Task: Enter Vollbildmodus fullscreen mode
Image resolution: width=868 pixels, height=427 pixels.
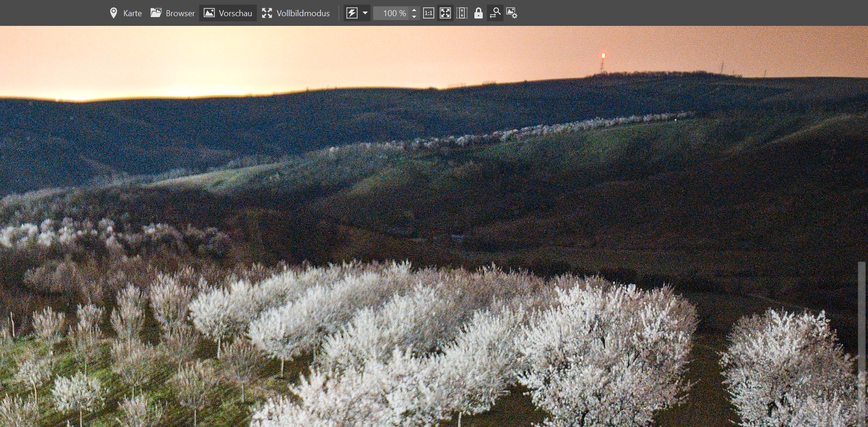Action: pyautogui.click(x=296, y=13)
